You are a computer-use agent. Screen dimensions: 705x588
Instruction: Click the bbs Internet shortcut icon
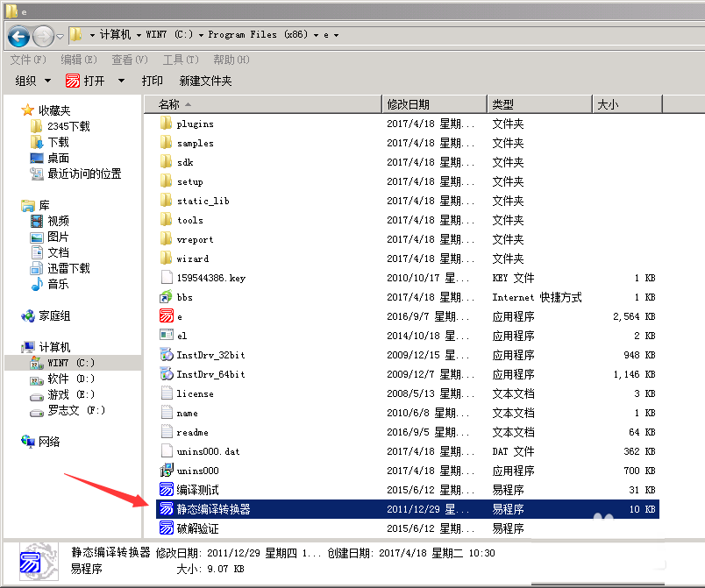click(166, 297)
